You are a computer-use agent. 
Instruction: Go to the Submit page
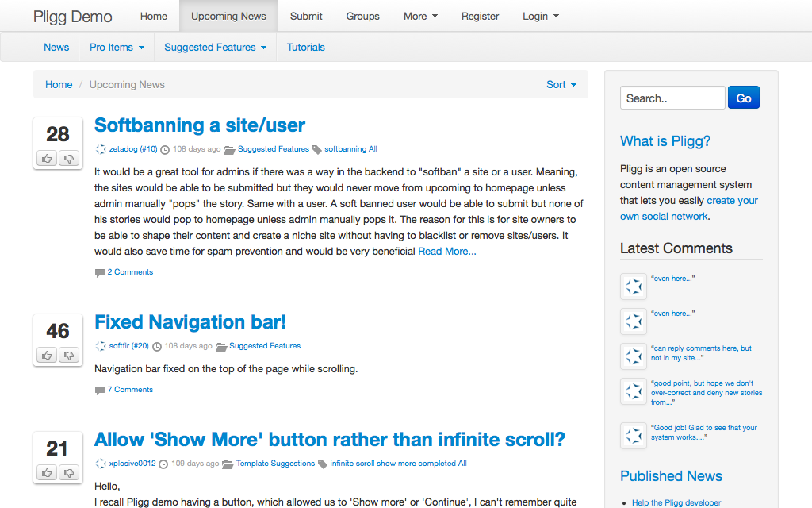point(306,16)
